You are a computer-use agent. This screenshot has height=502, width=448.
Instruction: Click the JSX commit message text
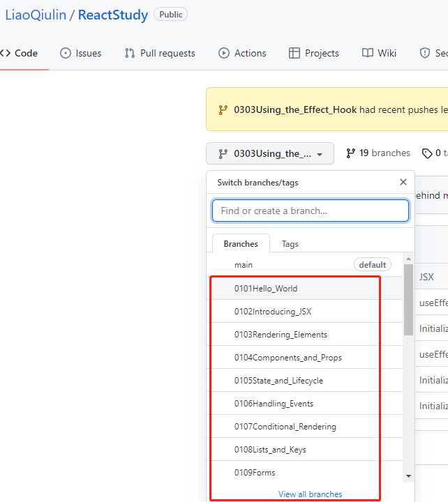click(426, 277)
